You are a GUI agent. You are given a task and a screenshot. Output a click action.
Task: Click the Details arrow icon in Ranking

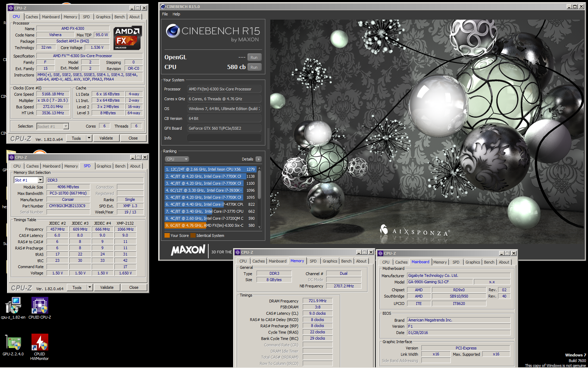point(259,159)
